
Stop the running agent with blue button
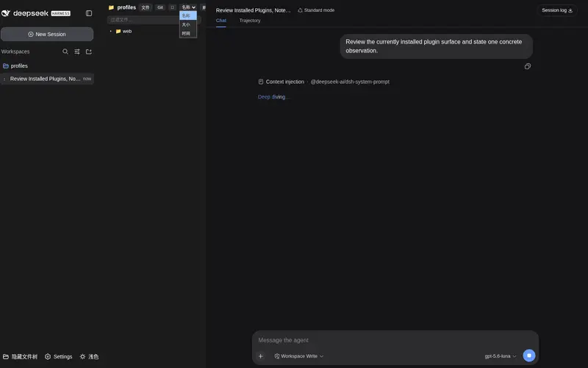coord(529,355)
